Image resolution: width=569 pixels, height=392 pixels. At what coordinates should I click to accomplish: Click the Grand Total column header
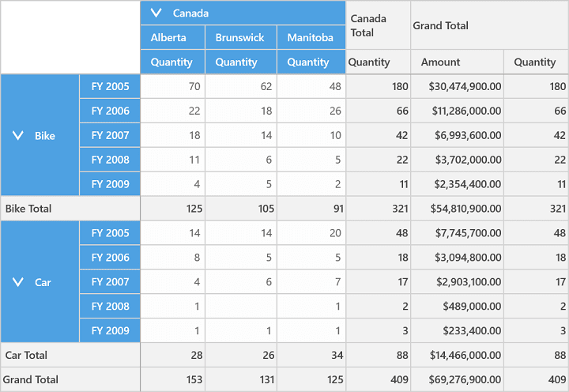point(489,25)
